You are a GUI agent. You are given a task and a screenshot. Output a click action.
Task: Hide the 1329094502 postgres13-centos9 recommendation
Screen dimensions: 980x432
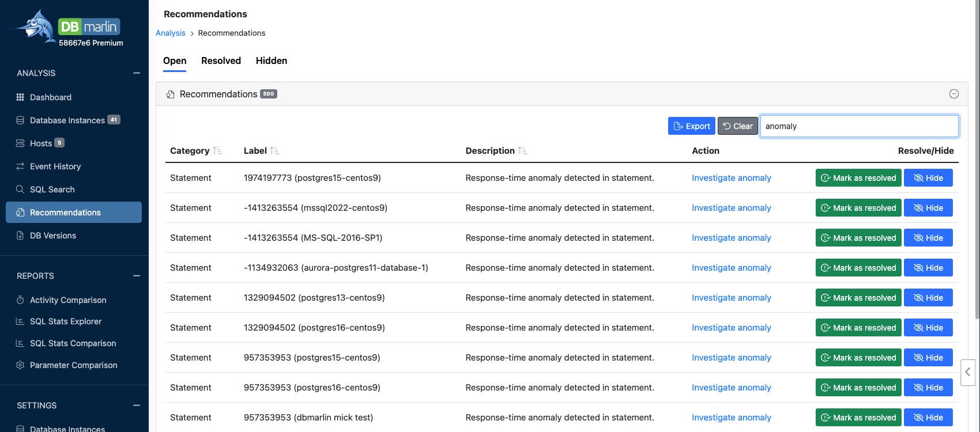(928, 298)
